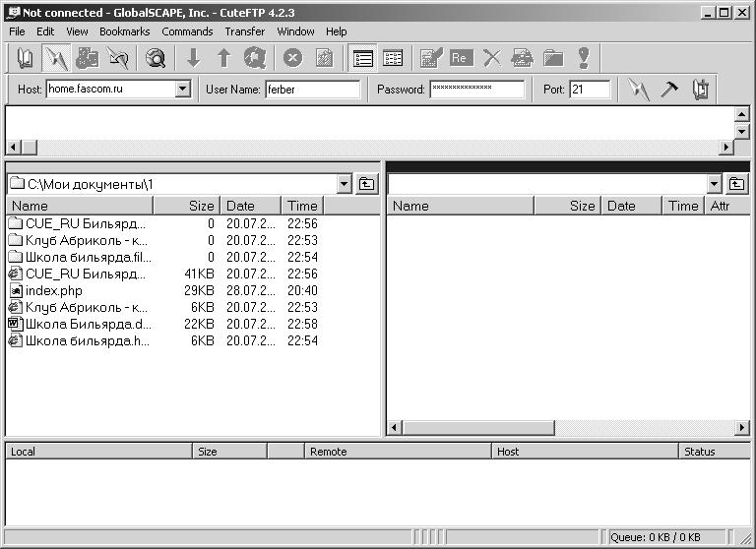Screen dimensions: 756x549
Task: Open the Bookmarks menu
Action: 124,31
